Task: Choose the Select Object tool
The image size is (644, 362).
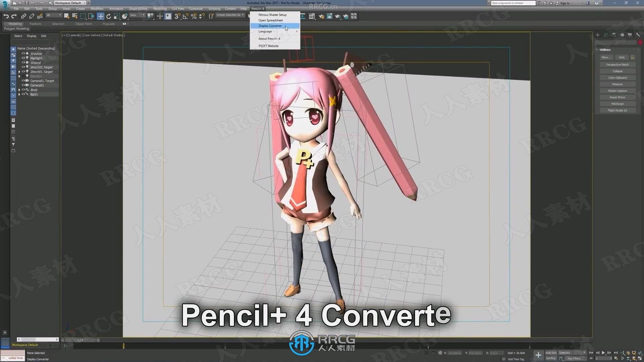Action: [66, 16]
